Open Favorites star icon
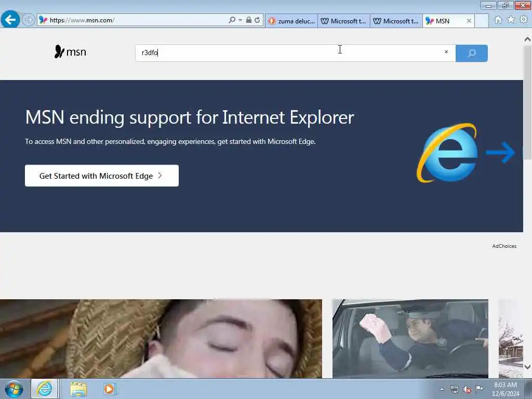This screenshot has height=399, width=532. click(511, 20)
